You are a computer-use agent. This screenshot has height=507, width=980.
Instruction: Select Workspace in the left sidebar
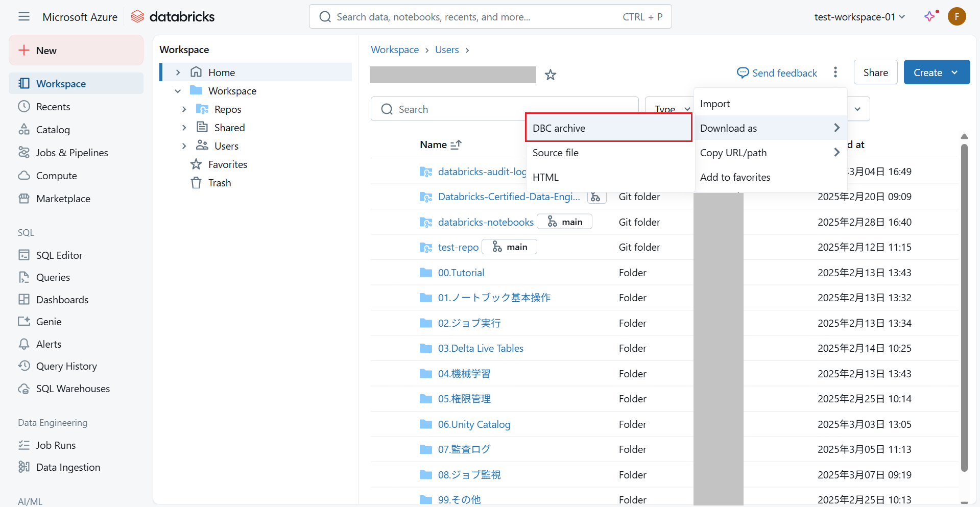pos(76,84)
